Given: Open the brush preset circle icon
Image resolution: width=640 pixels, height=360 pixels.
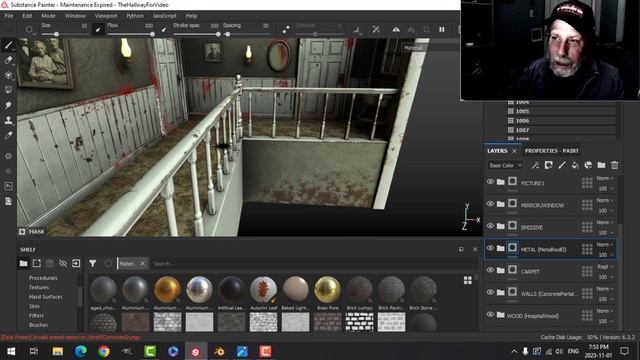Looking at the screenshot, I should tap(29, 29).
